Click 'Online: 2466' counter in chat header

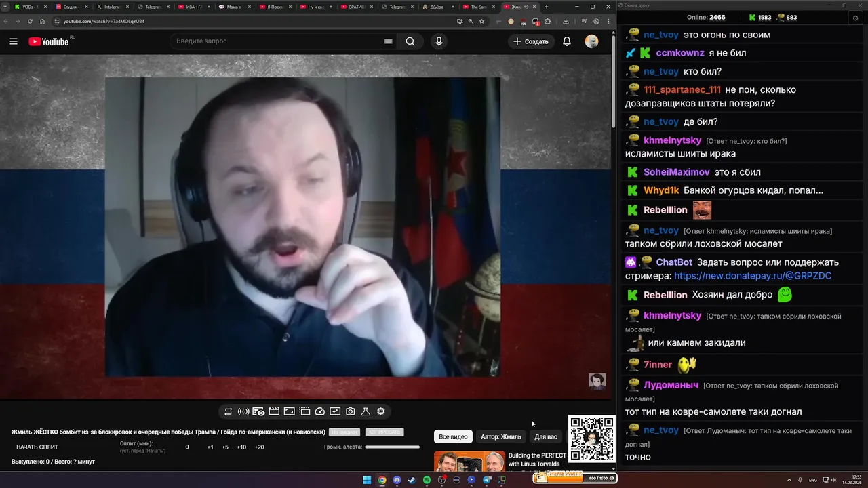[706, 18]
